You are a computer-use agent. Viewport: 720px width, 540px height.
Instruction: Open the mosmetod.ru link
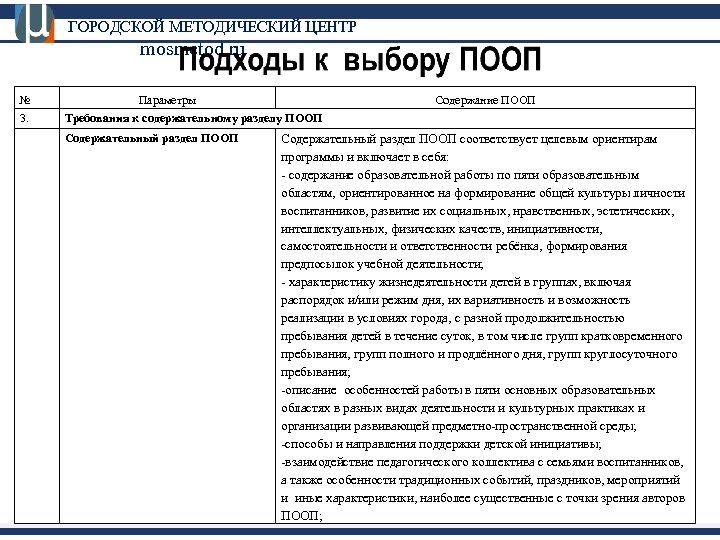[x=192, y=49]
